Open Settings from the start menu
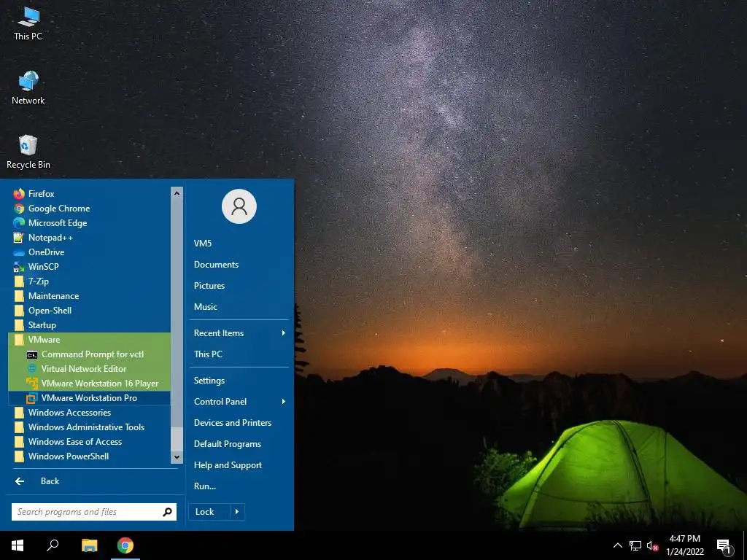747x560 pixels. tap(239, 381)
